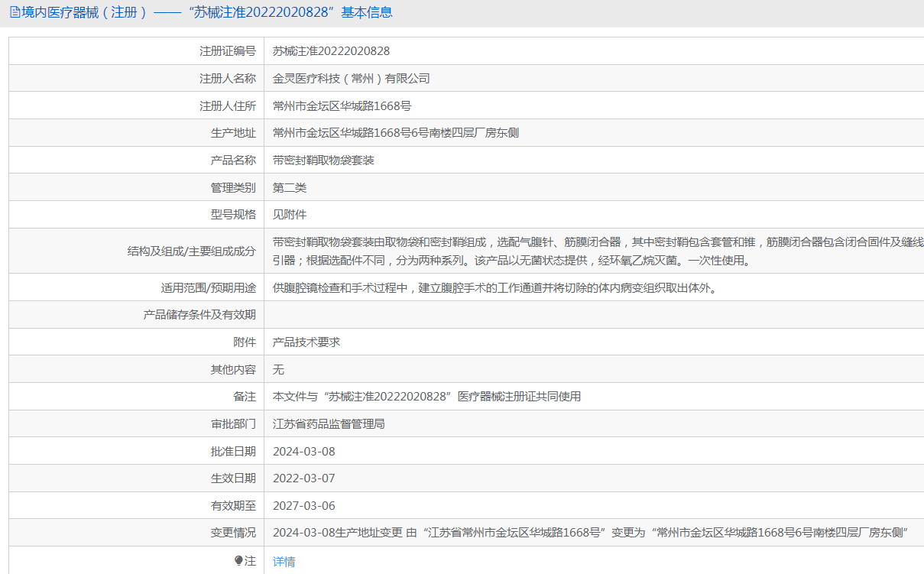This screenshot has width=924, height=574.
Task: Click the bulb icon next to 注
Action: [239, 560]
